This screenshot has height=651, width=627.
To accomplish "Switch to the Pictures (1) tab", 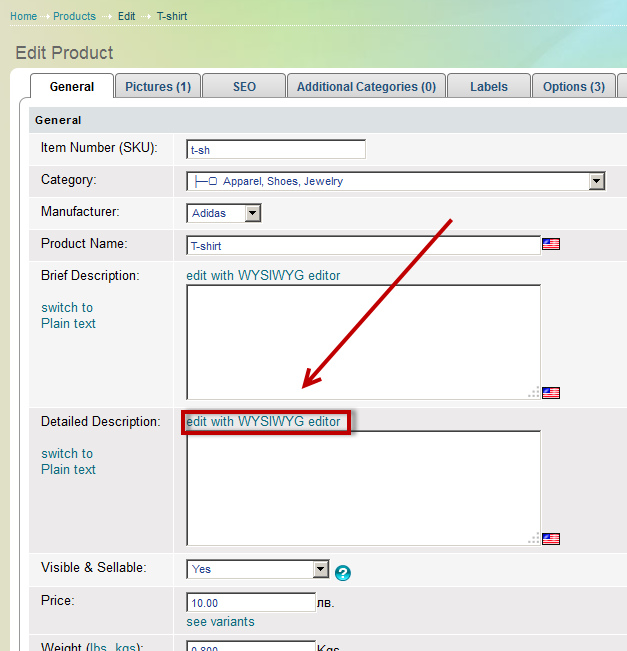I will 158,87.
